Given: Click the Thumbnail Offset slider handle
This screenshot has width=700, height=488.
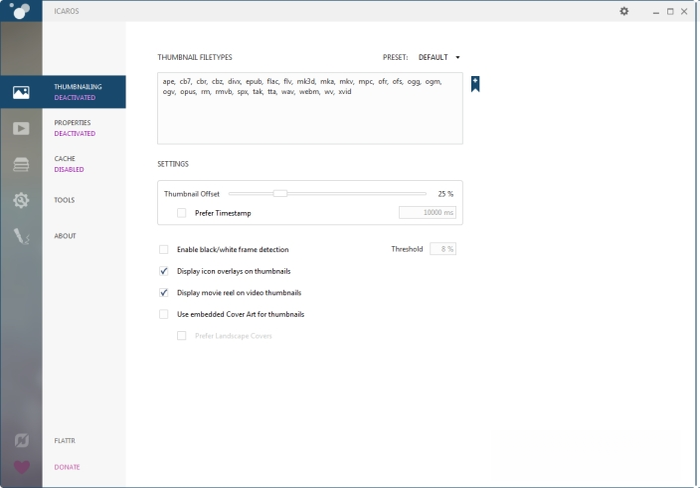Looking at the screenshot, I should pos(280,193).
